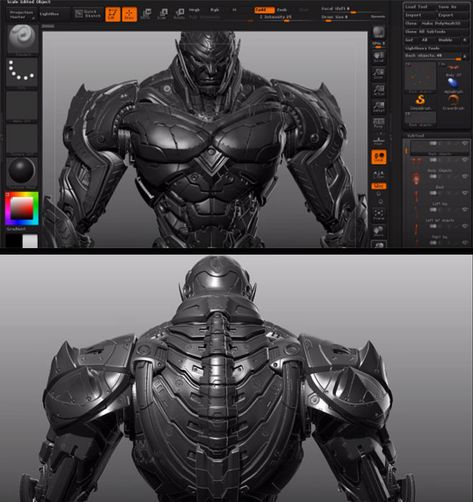Click the right shelf Move view icon
Image resolution: width=473 pixels, height=502 pixels.
[x=378, y=230]
